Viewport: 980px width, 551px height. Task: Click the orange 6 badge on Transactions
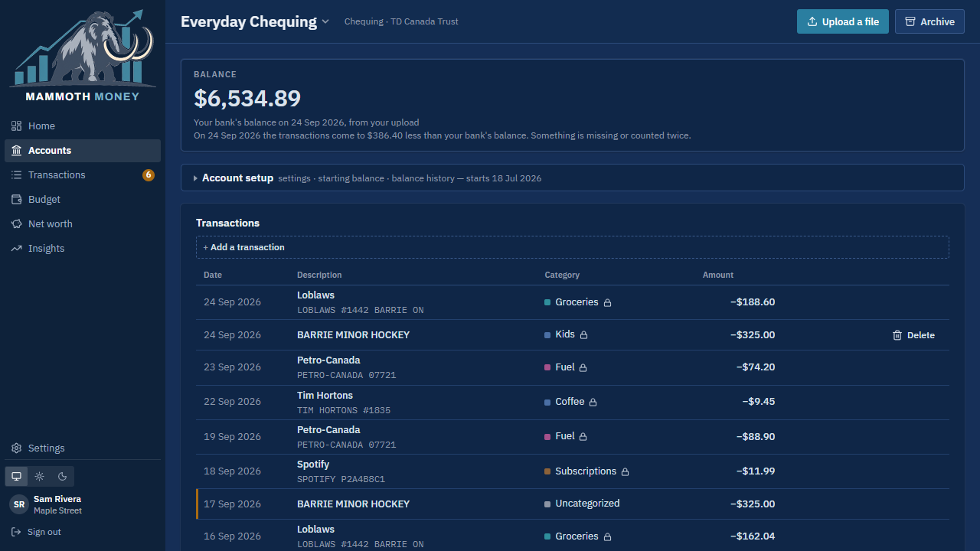149,175
